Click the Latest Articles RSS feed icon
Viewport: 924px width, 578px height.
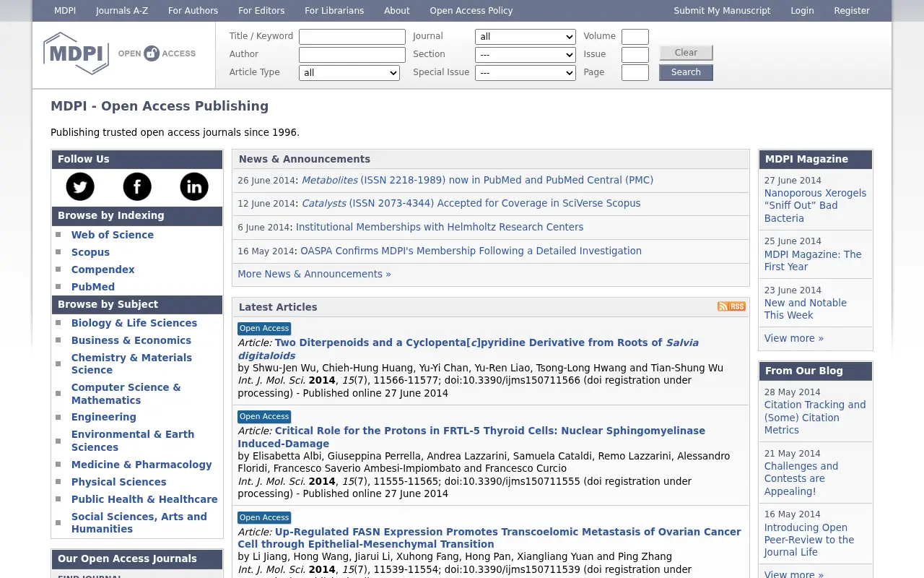731,306
